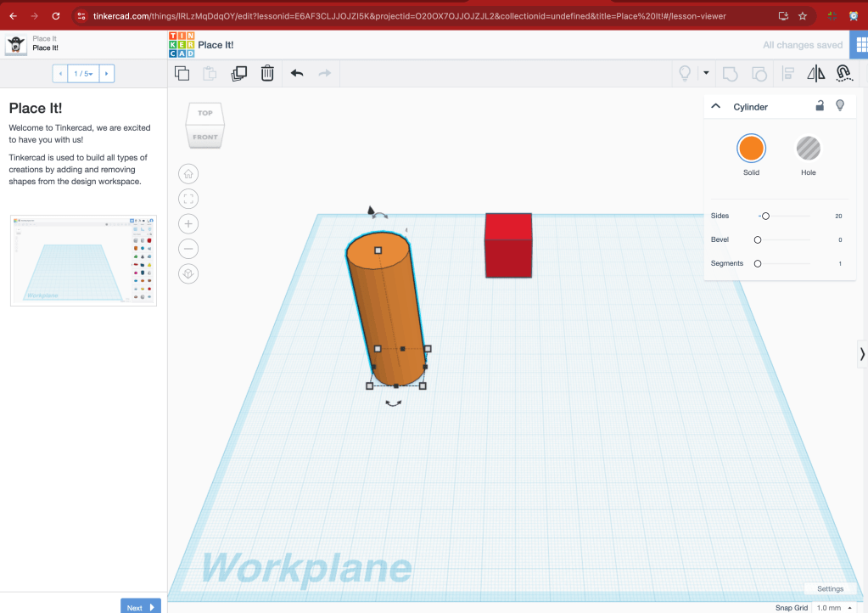868x613 pixels.
Task: Click the Next button
Action: pyautogui.click(x=141, y=607)
